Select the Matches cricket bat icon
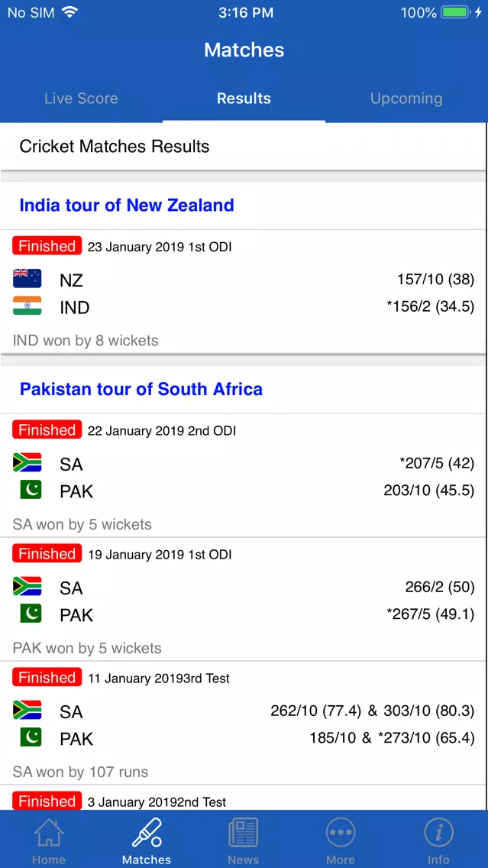The height and width of the screenshot is (868, 488). tap(147, 832)
